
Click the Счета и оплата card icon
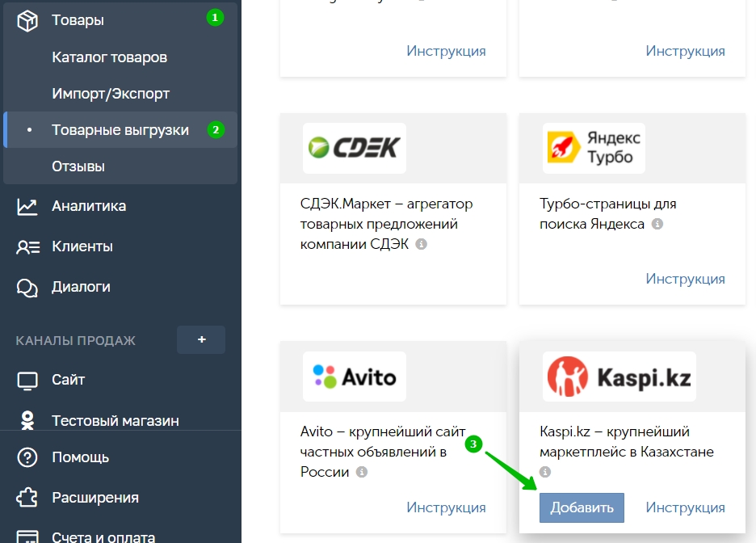click(27, 537)
